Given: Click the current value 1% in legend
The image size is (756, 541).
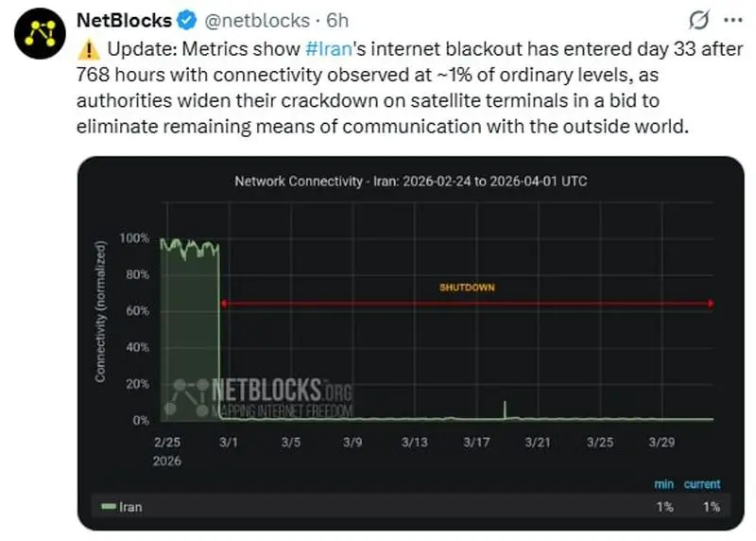Looking at the screenshot, I should 710,507.
